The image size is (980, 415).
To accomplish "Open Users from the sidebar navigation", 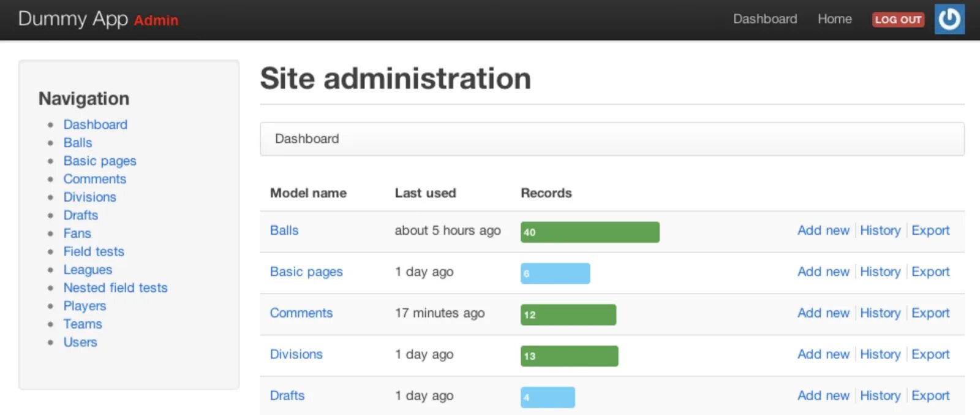I will coord(80,342).
